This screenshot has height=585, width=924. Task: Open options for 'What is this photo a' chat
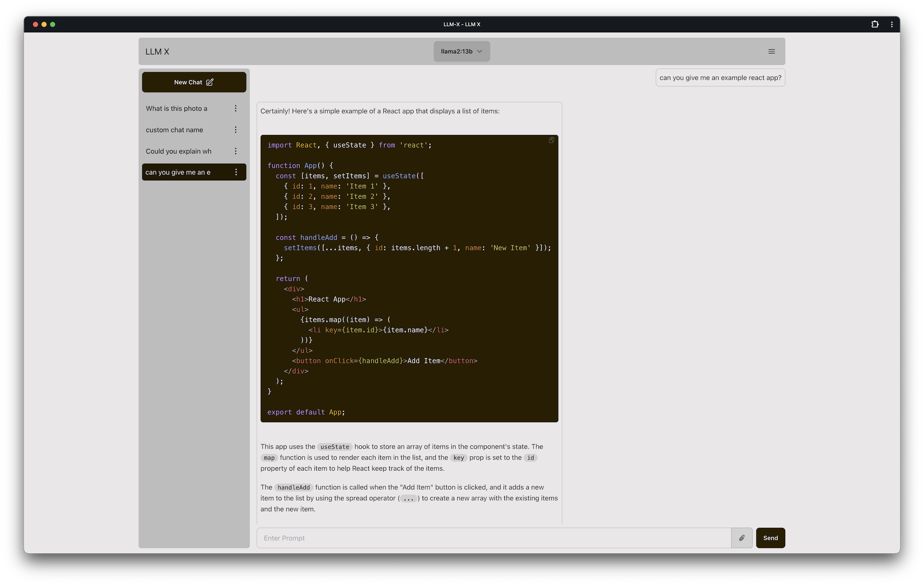[236, 108]
